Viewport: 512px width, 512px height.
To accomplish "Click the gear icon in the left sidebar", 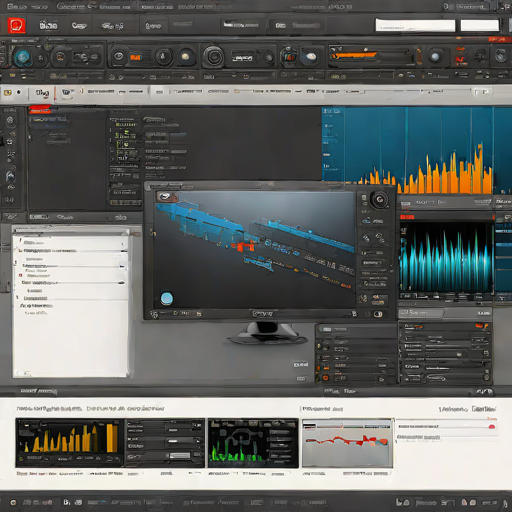I will 10,120.
